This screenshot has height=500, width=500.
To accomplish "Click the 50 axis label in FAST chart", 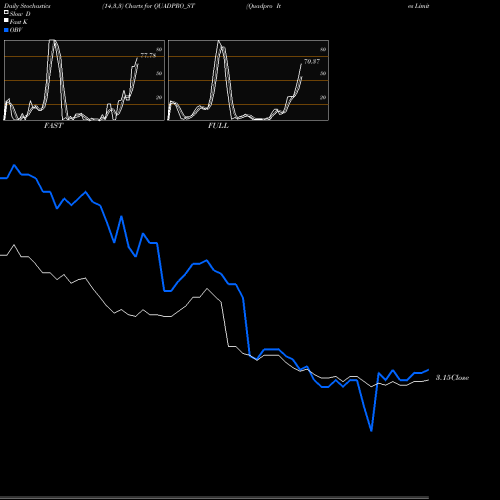I will coord(159,73).
